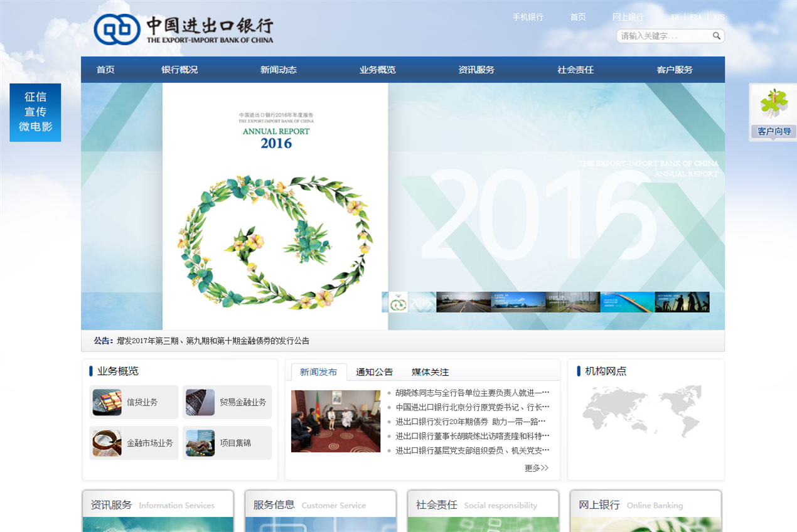797x532 pixels.
Task: Open the 信贷业务 card with containers icon
Action: tap(134, 402)
